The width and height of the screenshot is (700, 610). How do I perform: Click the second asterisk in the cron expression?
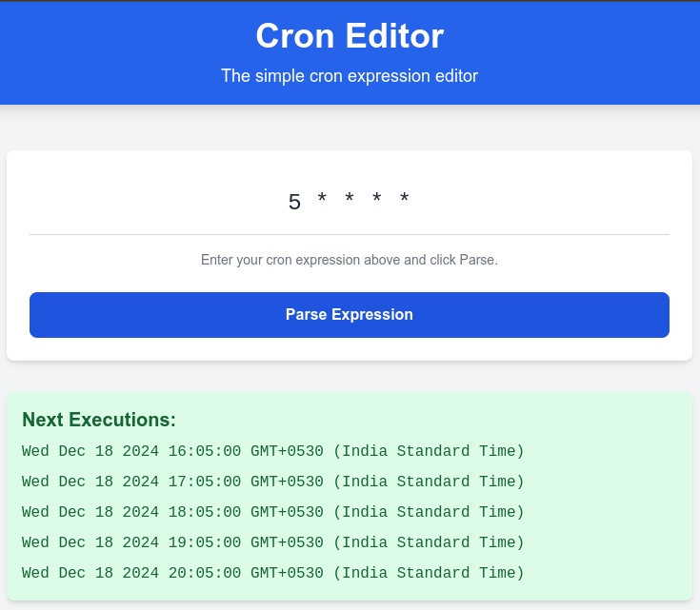pyautogui.click(x=350, y=200)
